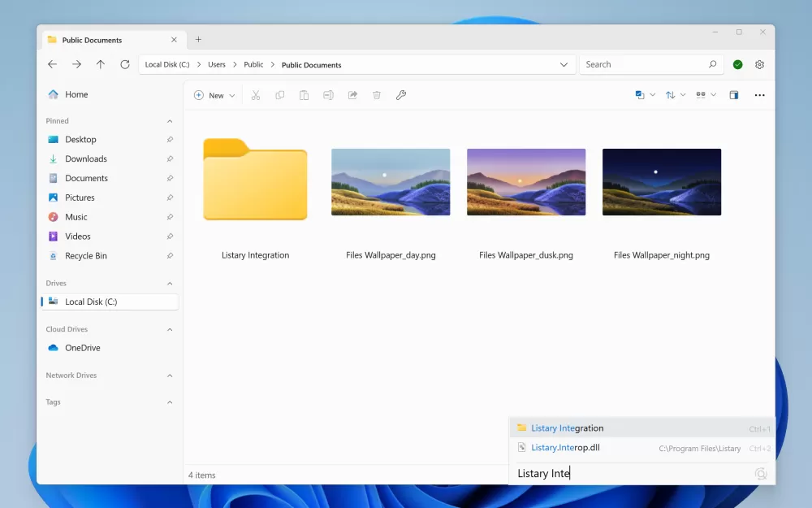The height and width of the screenshot is (508, 812).
Task: Open Downloads in the sidebar
Action: [x=110, y=158]
